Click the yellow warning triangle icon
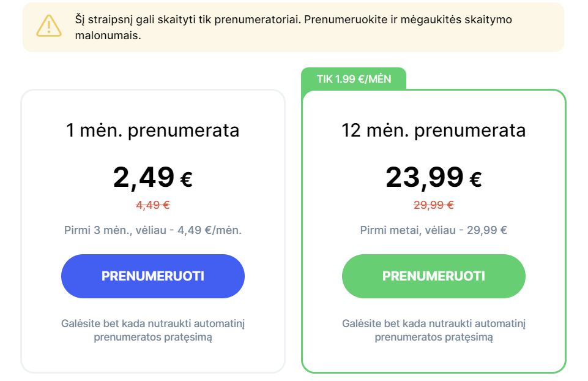 (49, 26)
